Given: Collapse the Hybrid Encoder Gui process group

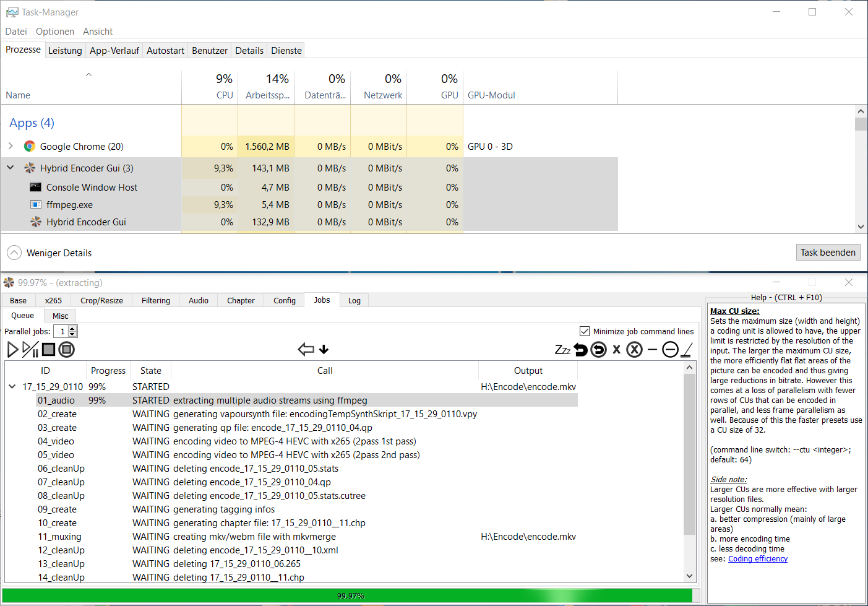Looking at the screenshot, I should tap(11, 168).
